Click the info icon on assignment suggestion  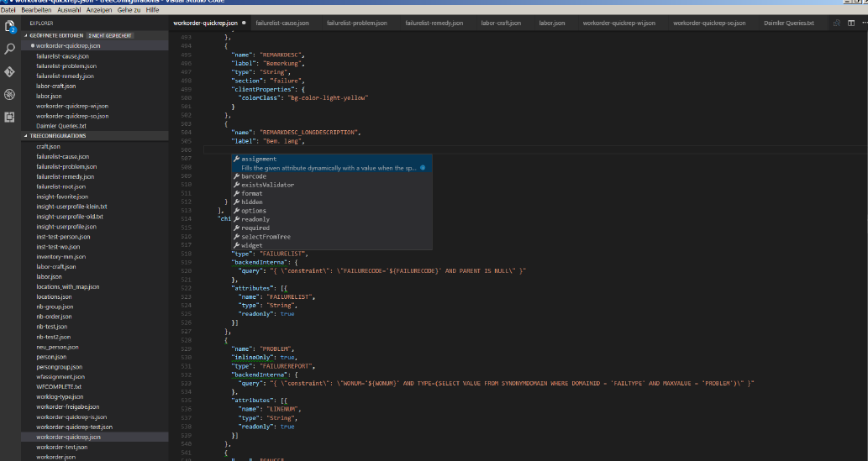click(x=422, y=168)
